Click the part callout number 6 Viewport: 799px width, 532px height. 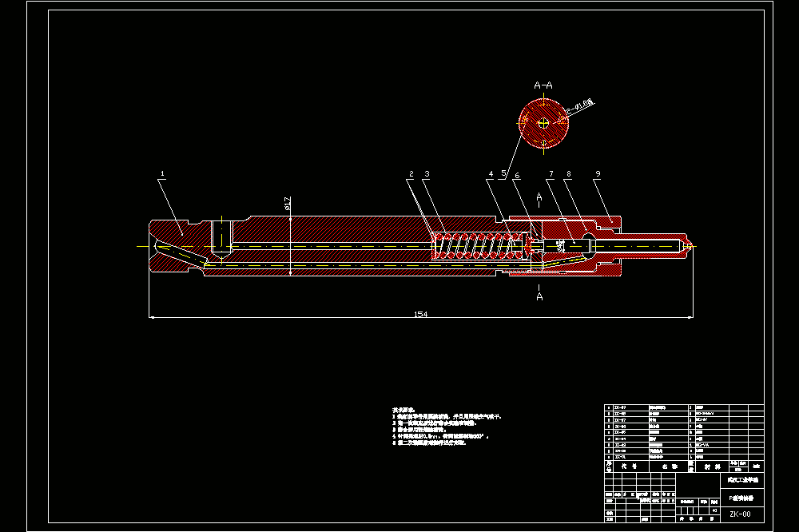[517, 175]
